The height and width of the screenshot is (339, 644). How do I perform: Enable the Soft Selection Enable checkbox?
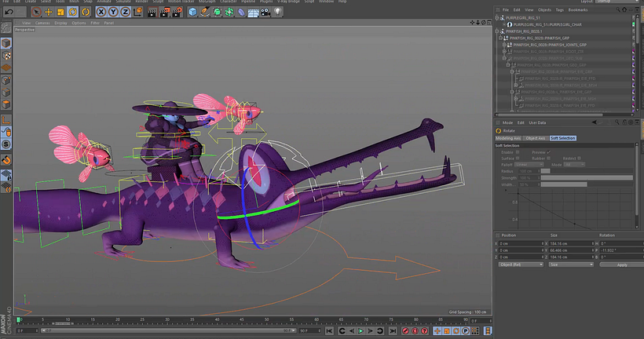[518, 151]
